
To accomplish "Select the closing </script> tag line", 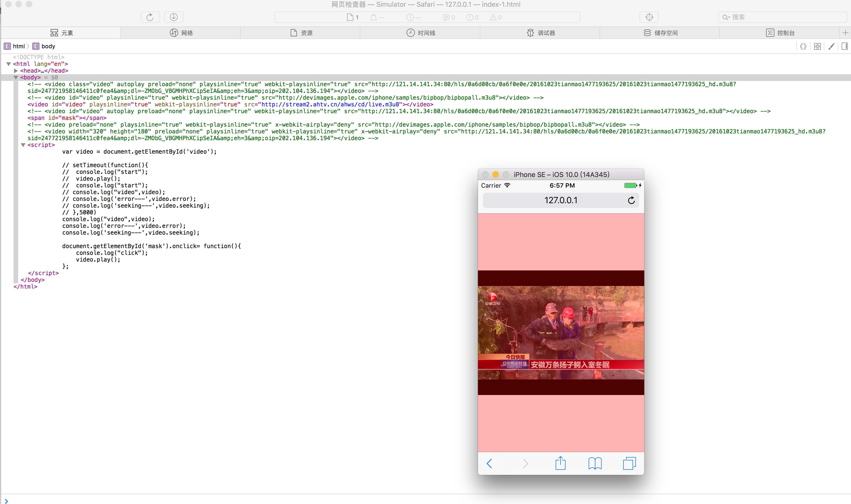I will point(43,273).
